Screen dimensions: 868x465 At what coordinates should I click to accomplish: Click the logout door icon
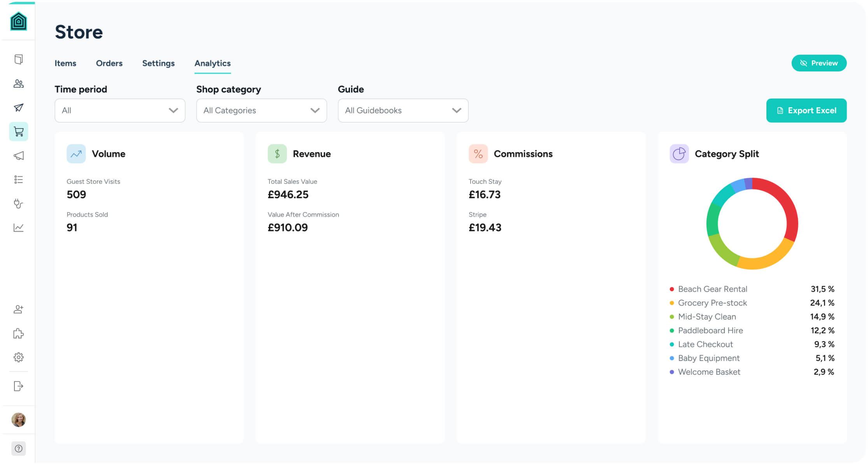tap(18, 386)
